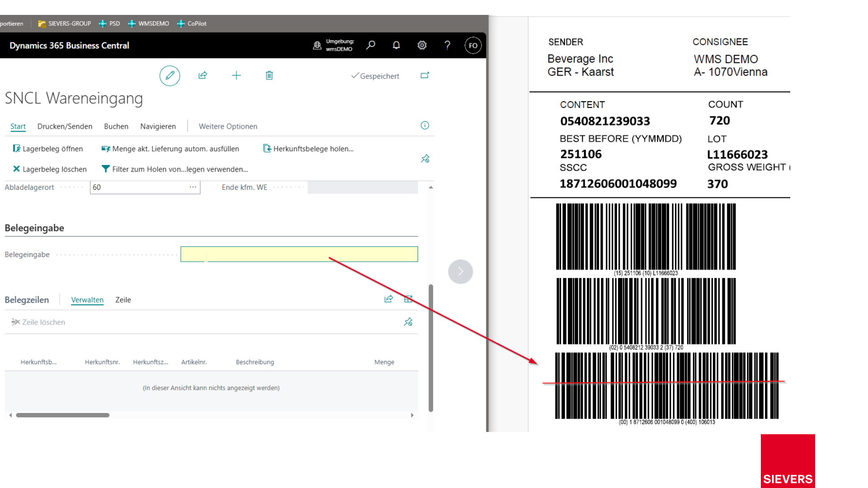Click the edit pencil icon
Viewport: 868px width, 488px height.
click(170, 75)
